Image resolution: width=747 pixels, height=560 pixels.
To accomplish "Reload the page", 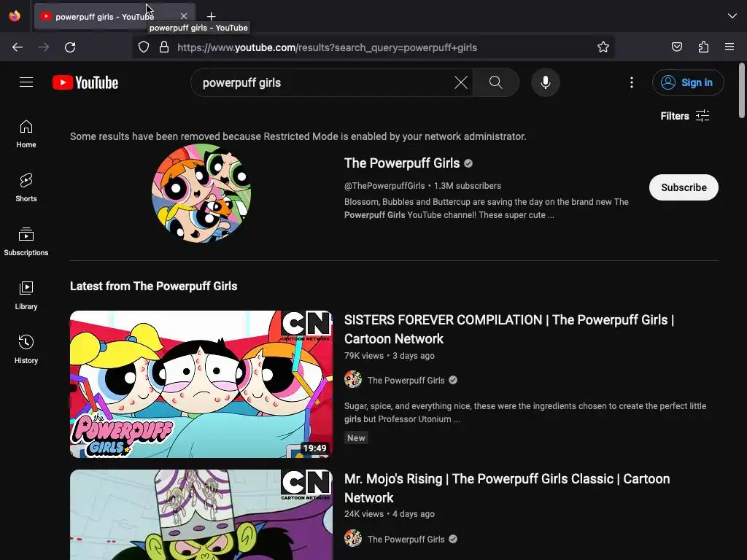I will [x=70, y=47].
